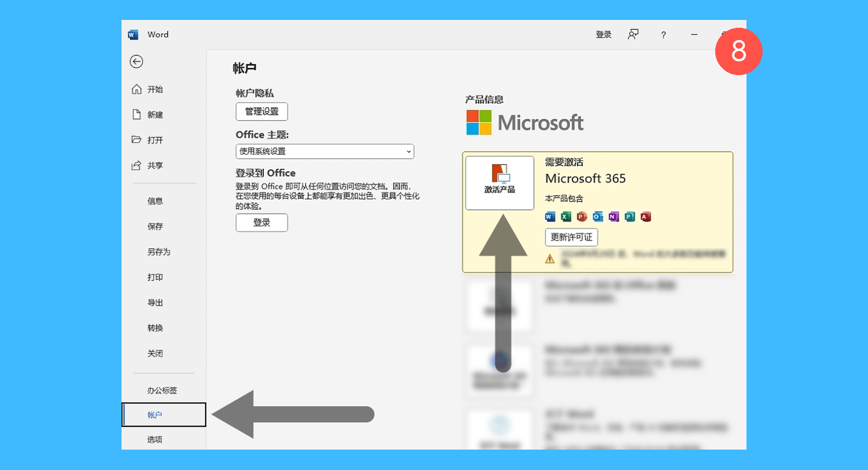Click the 产品信息 heading

484,99
